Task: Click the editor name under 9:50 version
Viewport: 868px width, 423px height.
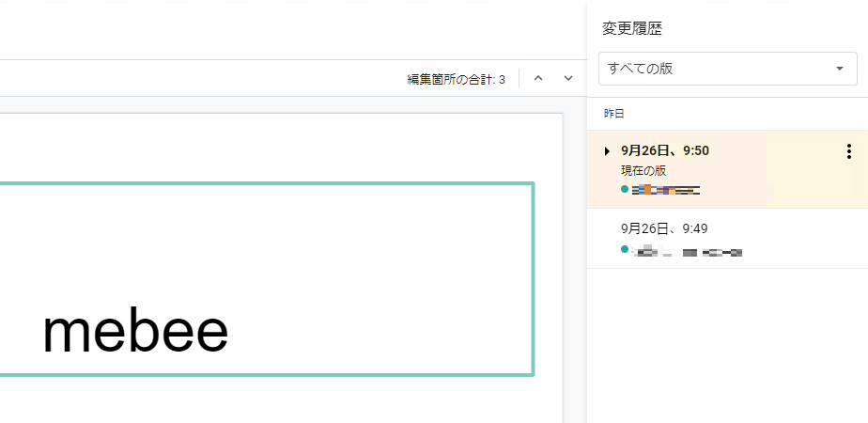Action: pos(667,190)
